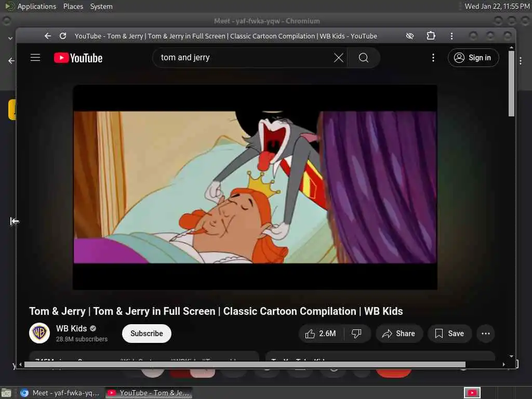Click the crossed-out eye icon in the title bar
Image resolution: width=532 pixels, height=399 pixels.
[x=410, y=36]
